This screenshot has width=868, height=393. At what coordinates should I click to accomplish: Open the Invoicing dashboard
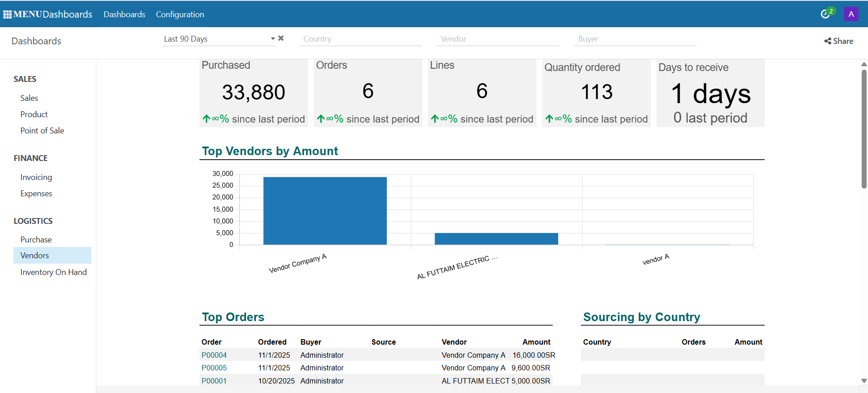coord(36,177)
